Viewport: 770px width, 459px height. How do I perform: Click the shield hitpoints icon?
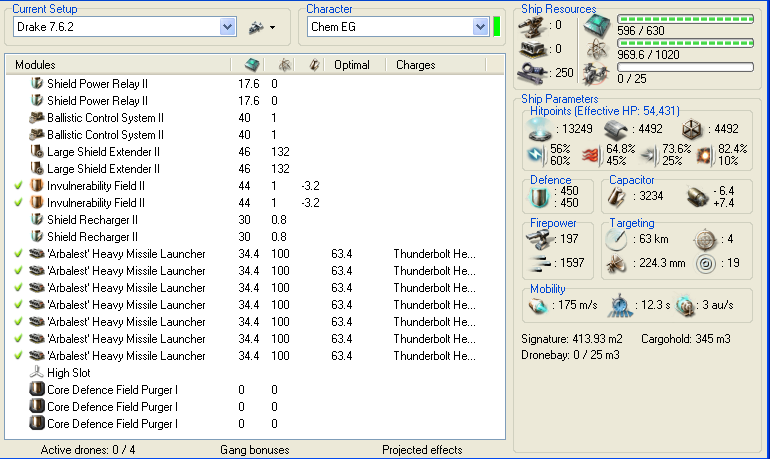point(539,128)
